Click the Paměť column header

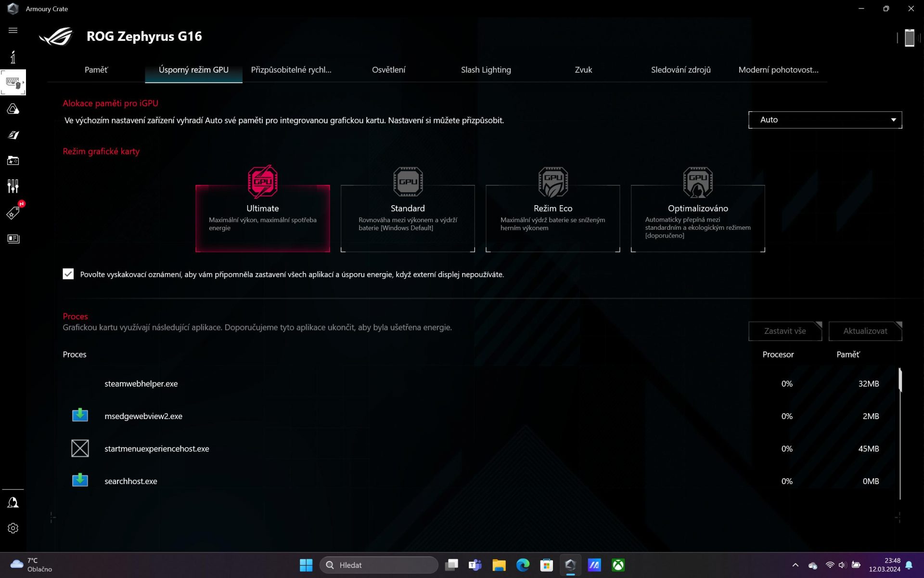click(x=848, y=355)
